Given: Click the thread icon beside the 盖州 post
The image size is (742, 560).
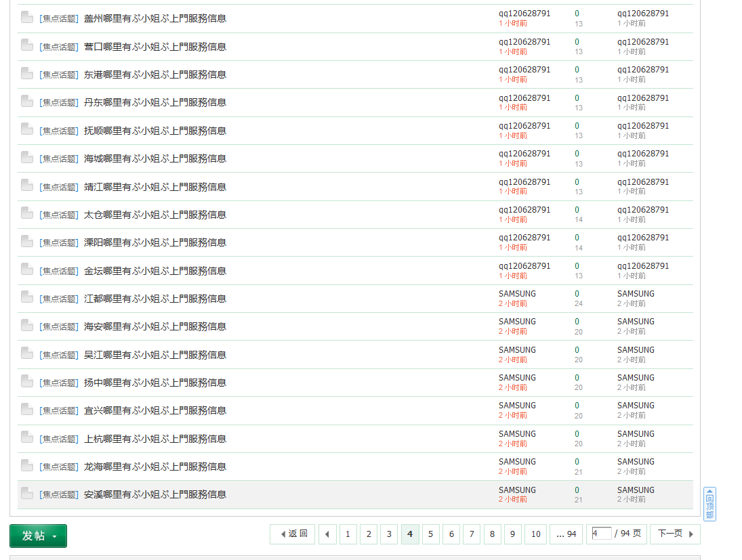Looking at the screenshot, I should coord(27,18).
